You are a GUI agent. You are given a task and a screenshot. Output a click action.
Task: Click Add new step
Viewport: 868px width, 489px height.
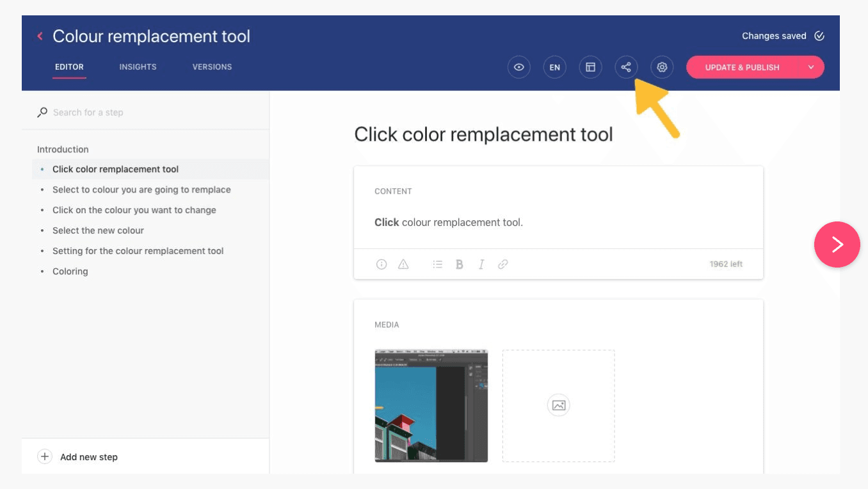coord(88,457)
